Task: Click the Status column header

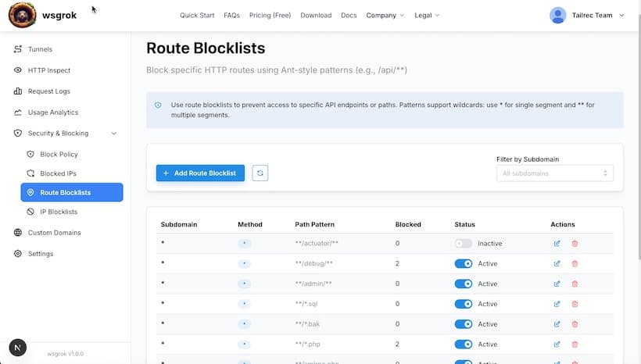Action: [x=465, y=224]
